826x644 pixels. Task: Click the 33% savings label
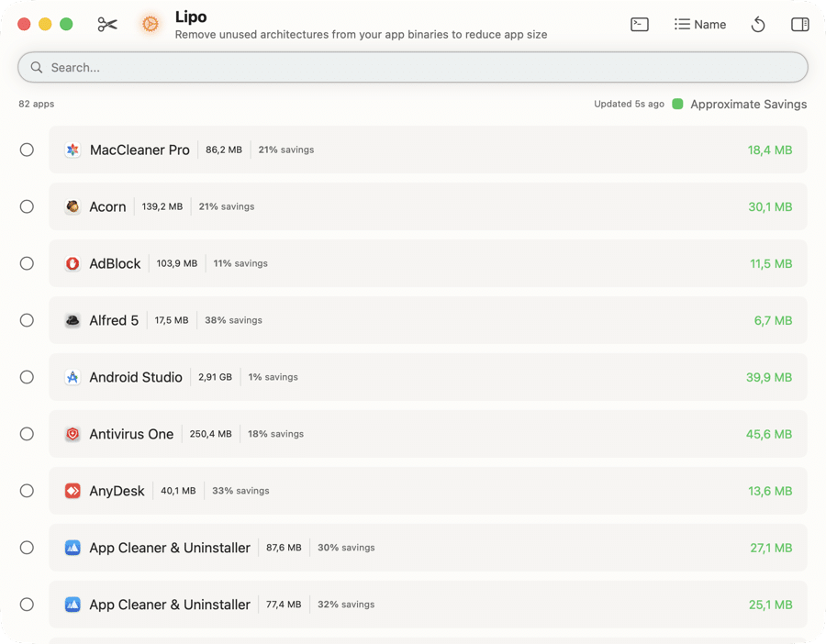[240, 491]
